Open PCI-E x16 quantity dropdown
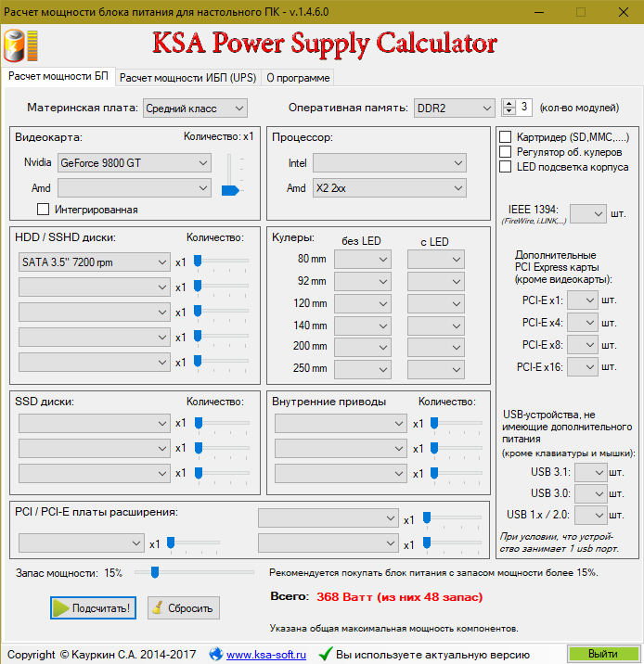644x664 pixels. point(583,366)
